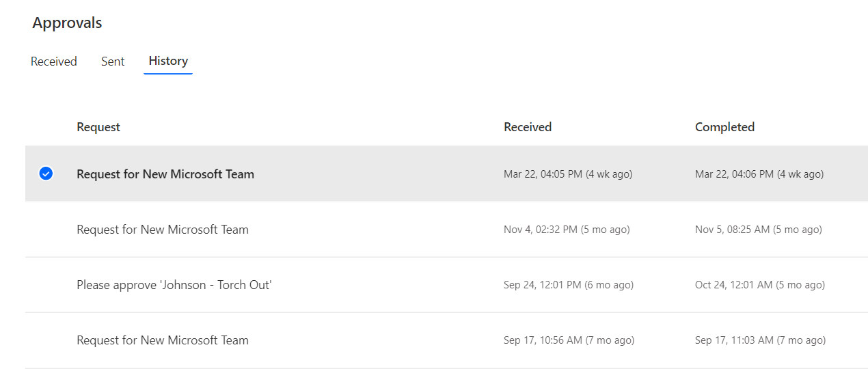This screenshot has height=369, width=868.
Task: Click the Received column header
Action: 528,127
